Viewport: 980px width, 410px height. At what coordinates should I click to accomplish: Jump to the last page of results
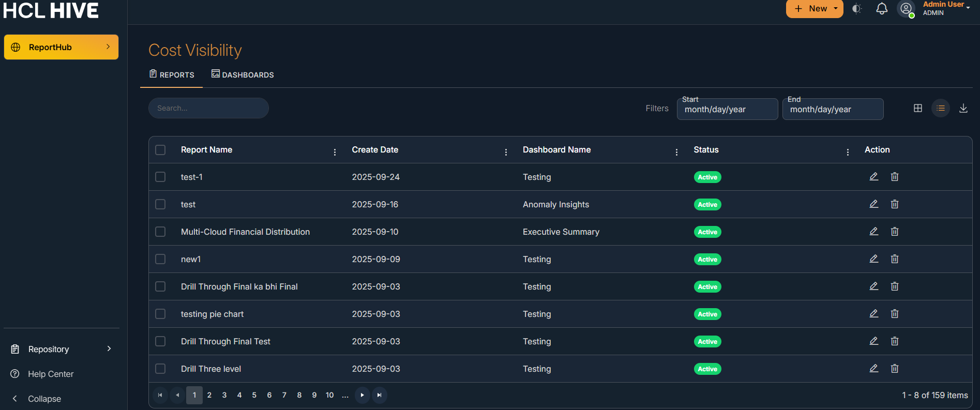(x=379, y=395)
